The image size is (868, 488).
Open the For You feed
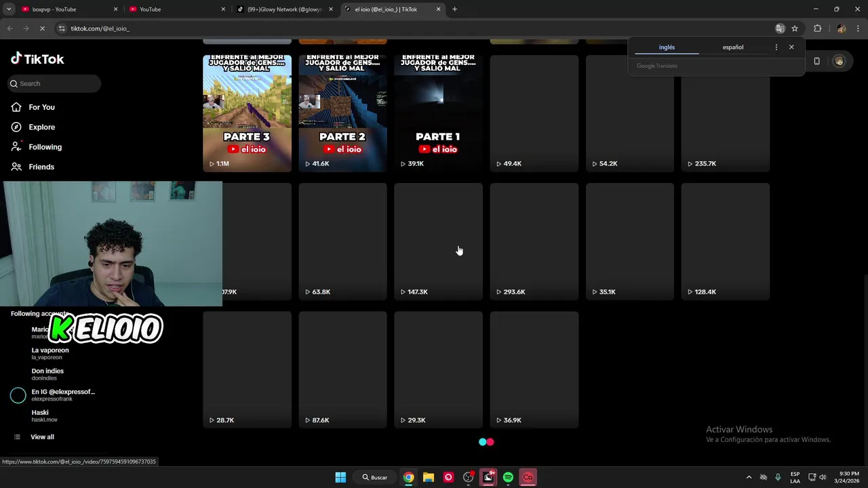(x=41, y=107)
